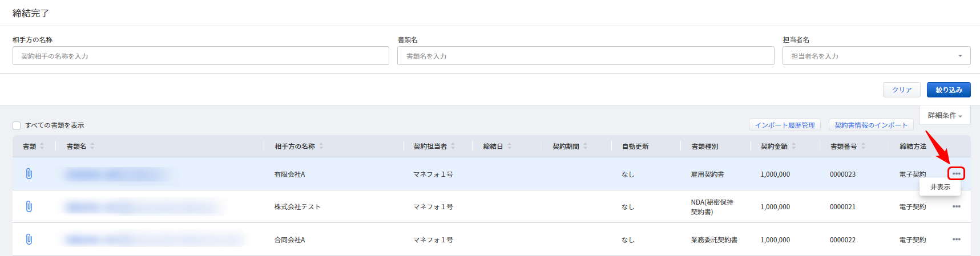Enable すべての書類を表示 checkbox
Viewport: 980px width, 256px height.
(17, 125)
